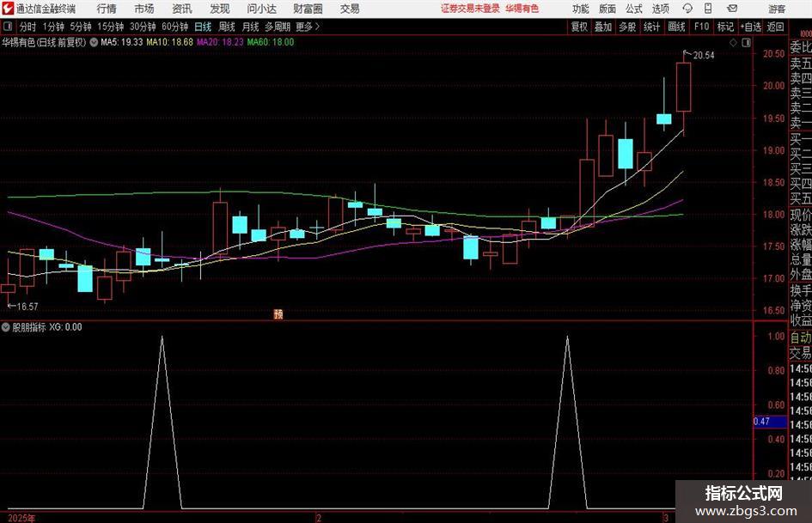812x523 pixels.
Task: Open the 选项 menu
Action: click(x=660, y=9)
